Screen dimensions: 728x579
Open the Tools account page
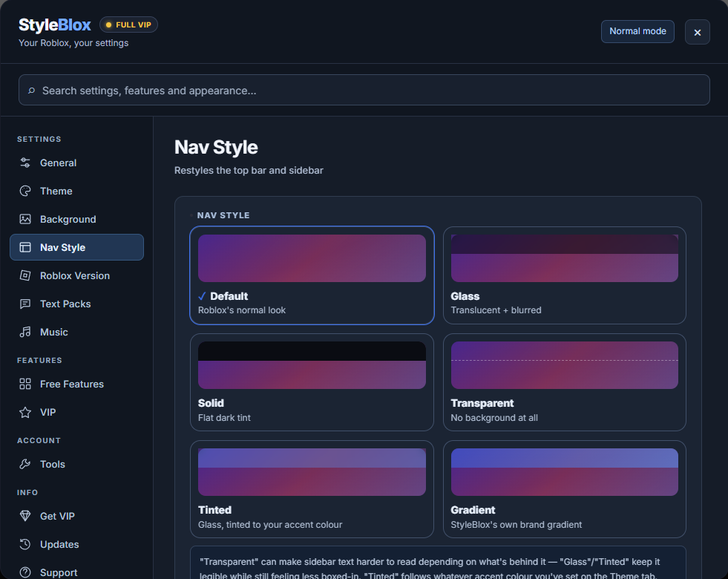tap(76, 465)
